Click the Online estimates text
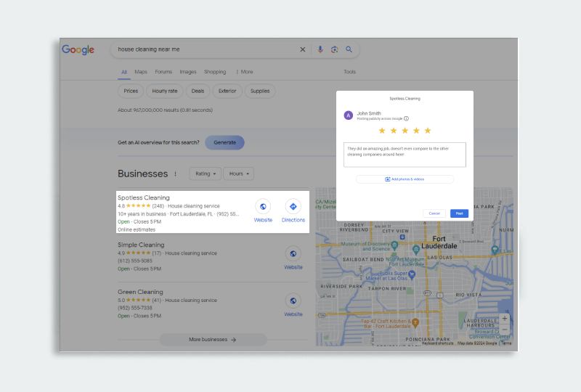This screenshot has width=581, height=392. pos(137,229)
